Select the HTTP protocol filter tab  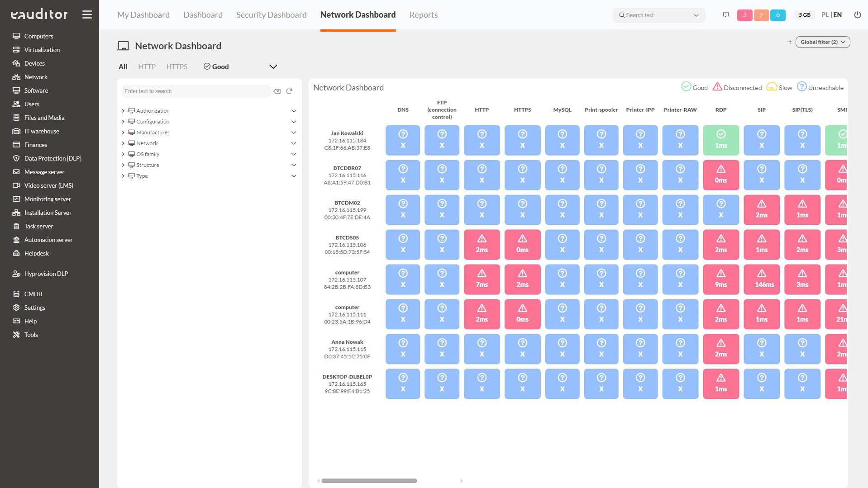point(147,66)
